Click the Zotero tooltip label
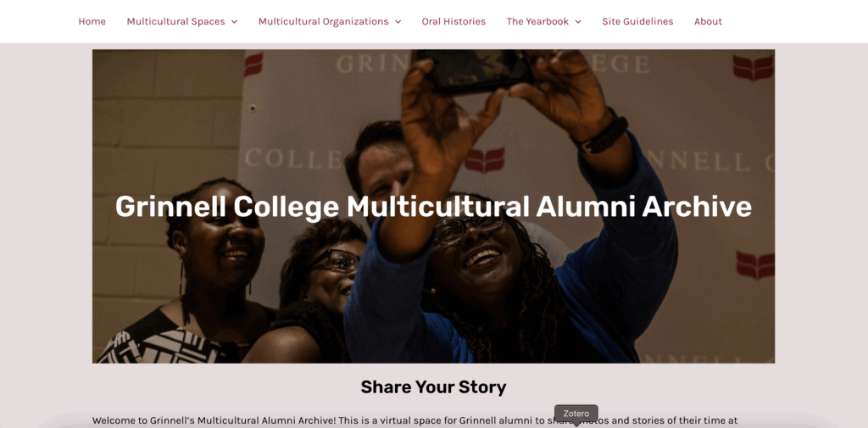The image size is (868, 428). tap(576, 414)
